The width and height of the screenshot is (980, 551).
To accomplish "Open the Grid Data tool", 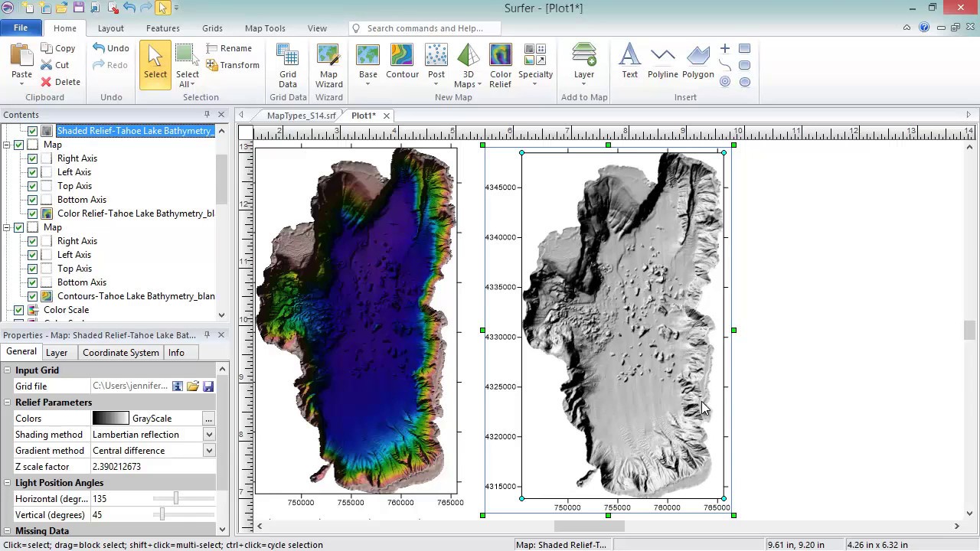I will coord(288,66).
